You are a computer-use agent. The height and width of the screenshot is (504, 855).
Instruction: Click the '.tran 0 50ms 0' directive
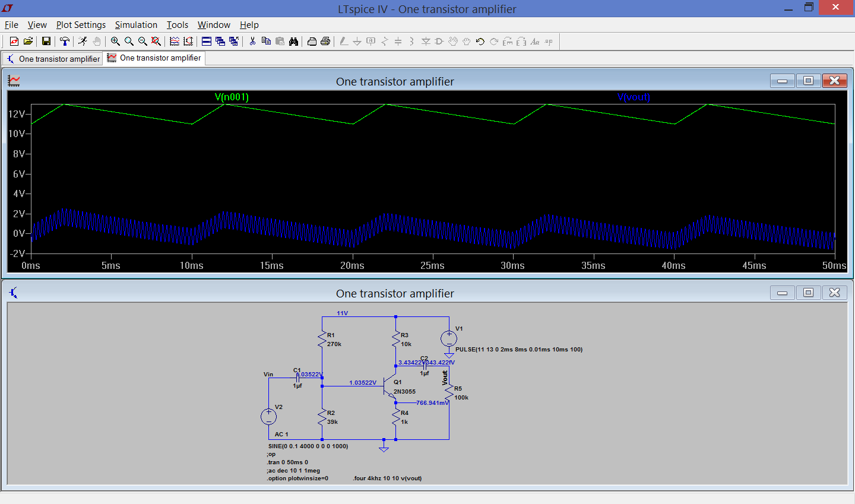click(287, 462)
